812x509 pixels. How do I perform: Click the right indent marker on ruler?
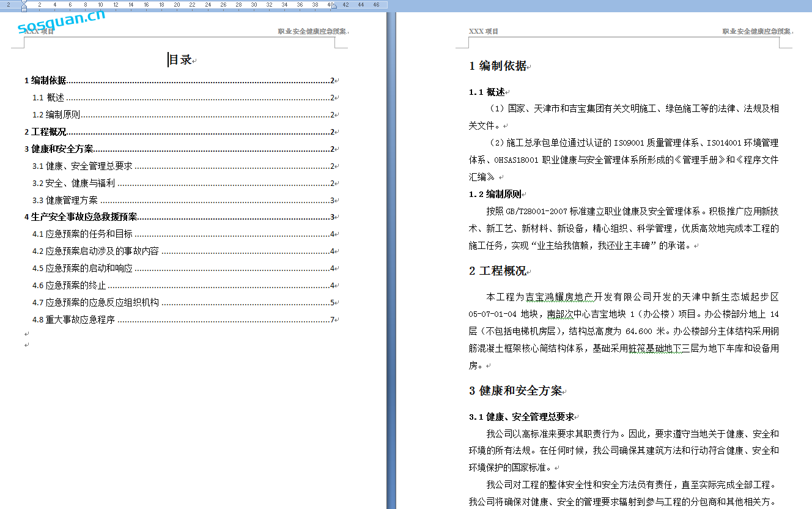(334, 7)
